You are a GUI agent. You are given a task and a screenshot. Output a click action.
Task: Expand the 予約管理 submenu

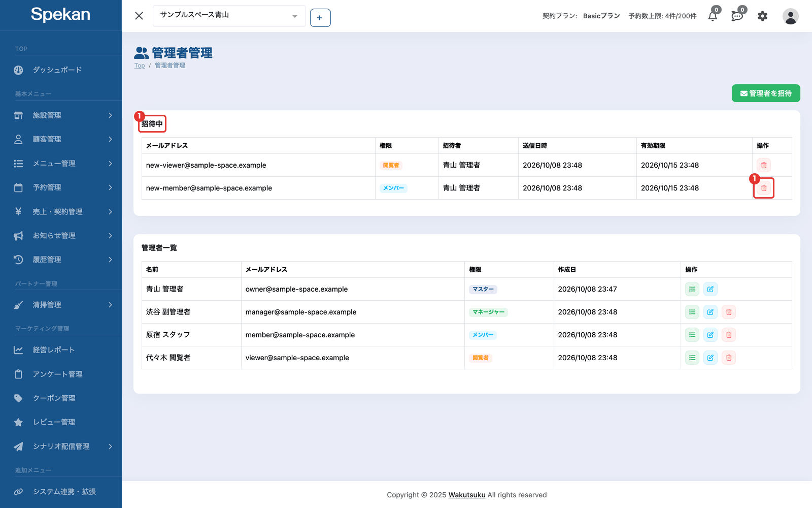coord(61,187)
